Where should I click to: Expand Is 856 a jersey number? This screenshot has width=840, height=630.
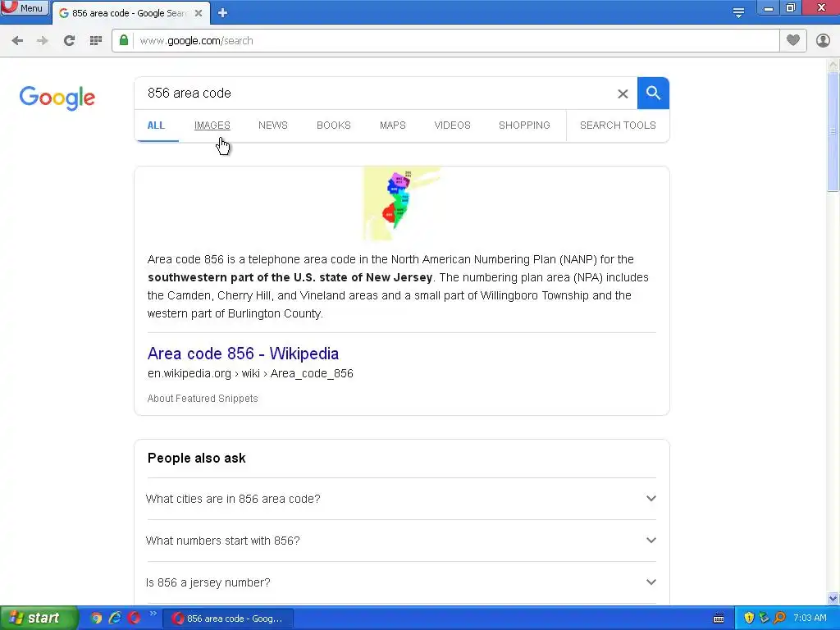coord(401,582)
